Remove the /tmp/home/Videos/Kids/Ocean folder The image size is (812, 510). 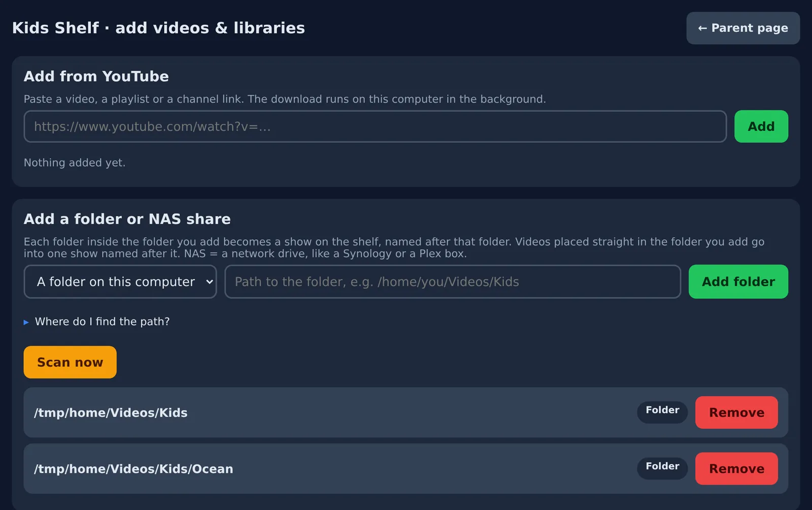coord(736,468)
